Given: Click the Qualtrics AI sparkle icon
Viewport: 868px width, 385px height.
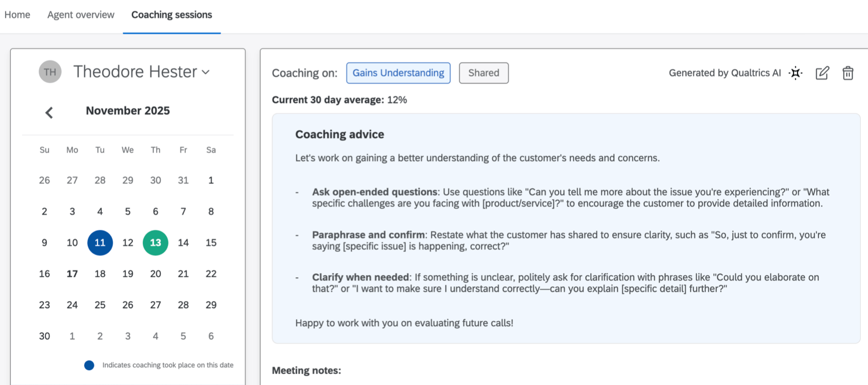Looking at the screenshot, I should tap(795, 73).
